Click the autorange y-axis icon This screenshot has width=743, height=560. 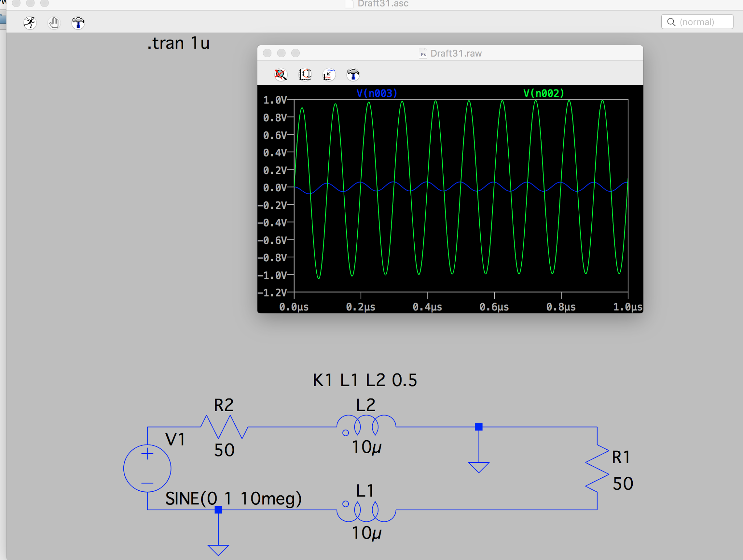305,75
